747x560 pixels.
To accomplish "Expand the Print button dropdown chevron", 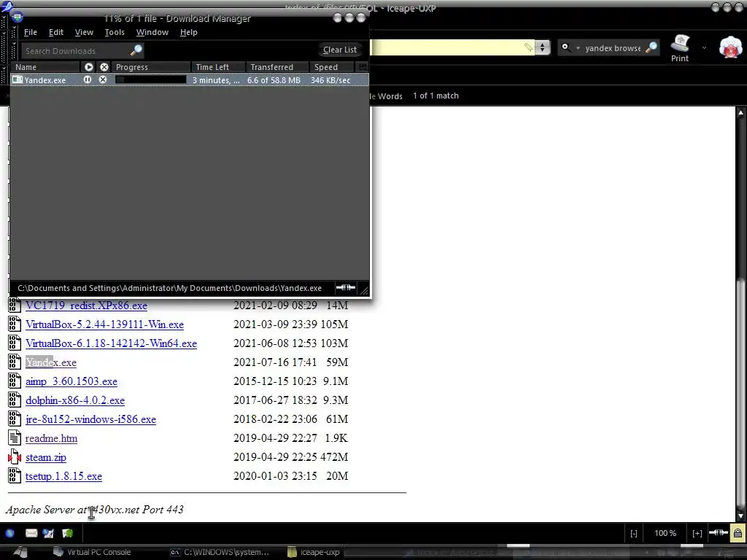I will (704, 47).
